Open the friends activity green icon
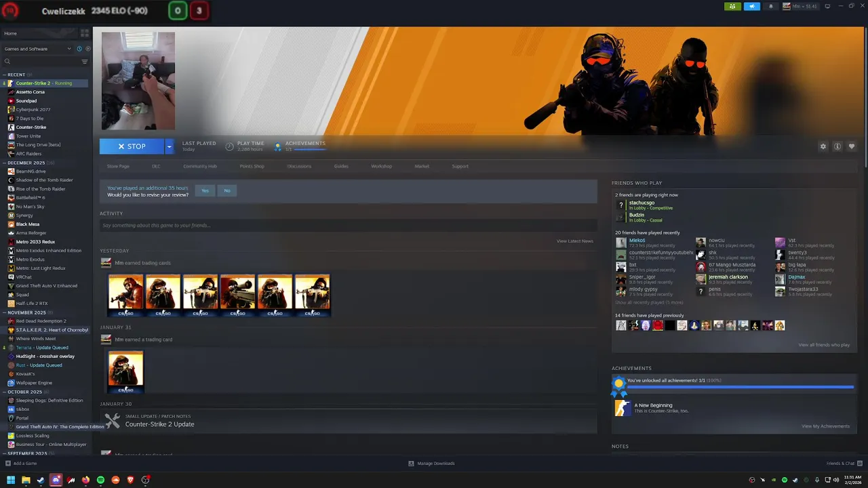The width and height of the screenshot is (868, 488). pyautogui.click(x=732, y=6)
